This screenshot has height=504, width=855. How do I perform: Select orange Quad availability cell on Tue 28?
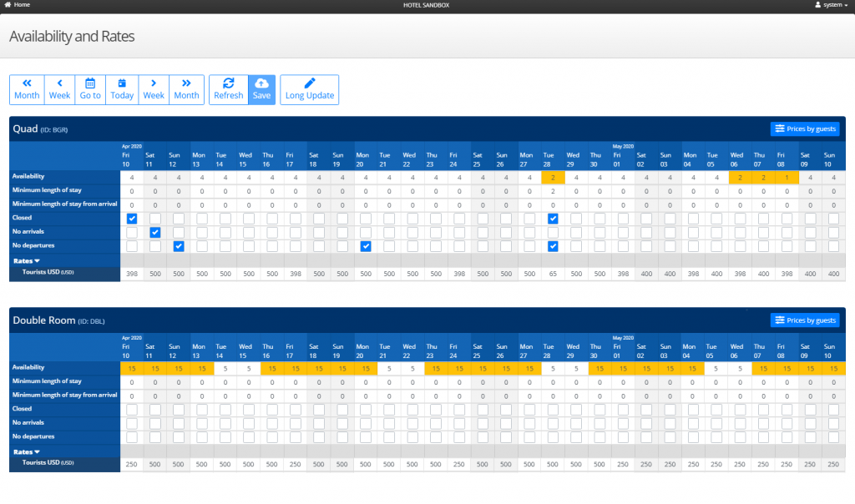[553, 177]
